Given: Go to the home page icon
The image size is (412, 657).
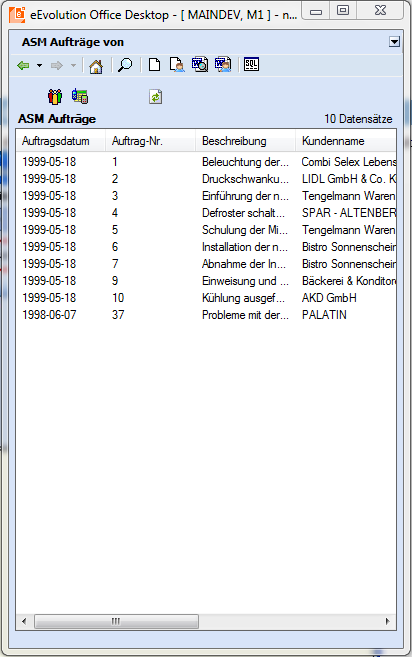Looking at the screenshot, I should point(96,66).
